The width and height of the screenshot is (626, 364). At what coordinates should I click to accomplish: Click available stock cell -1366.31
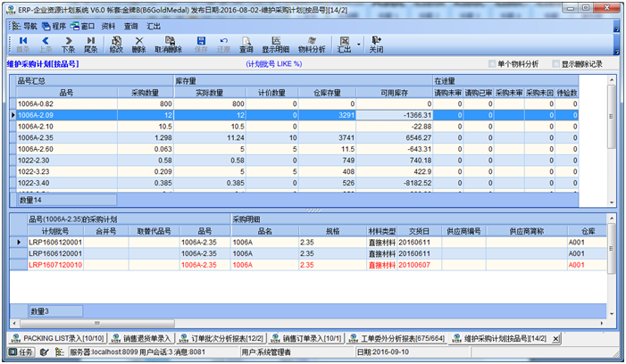[394, 115]
